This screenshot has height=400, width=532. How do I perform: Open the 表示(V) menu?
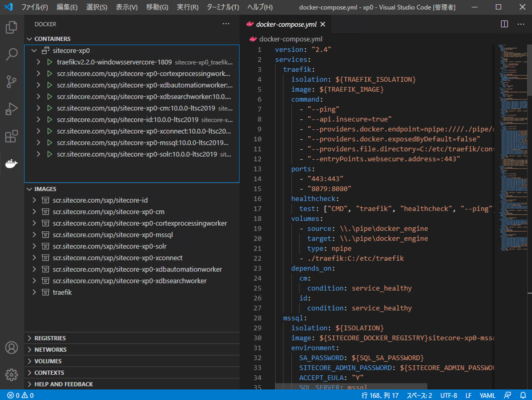127,7
